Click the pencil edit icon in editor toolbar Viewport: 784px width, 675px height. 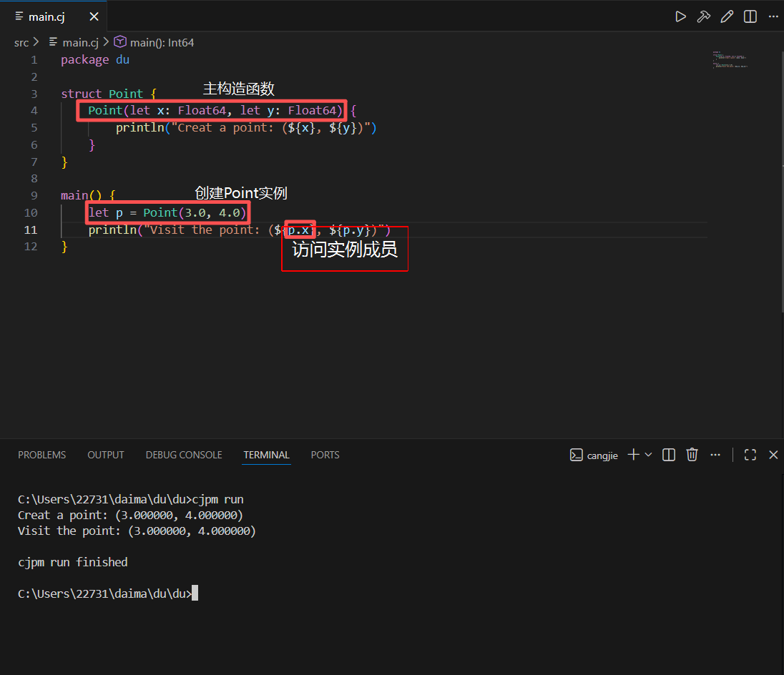click(x=727, y=16)
